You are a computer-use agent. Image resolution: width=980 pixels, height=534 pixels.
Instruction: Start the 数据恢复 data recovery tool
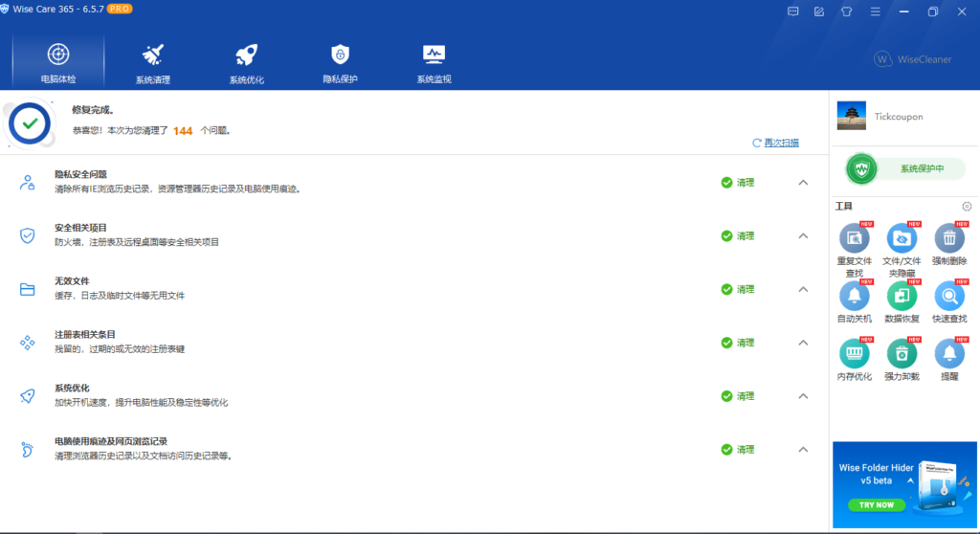(x=902, y=301)
